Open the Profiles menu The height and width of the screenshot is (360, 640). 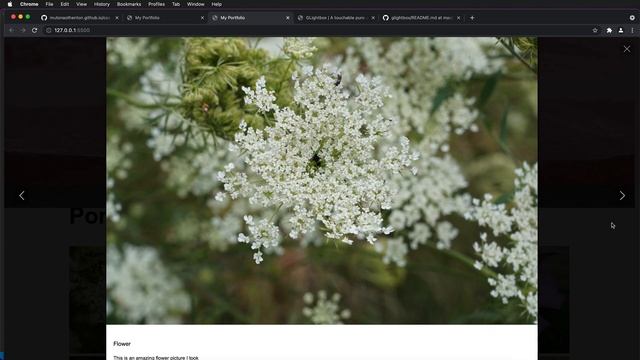(156, 4)
